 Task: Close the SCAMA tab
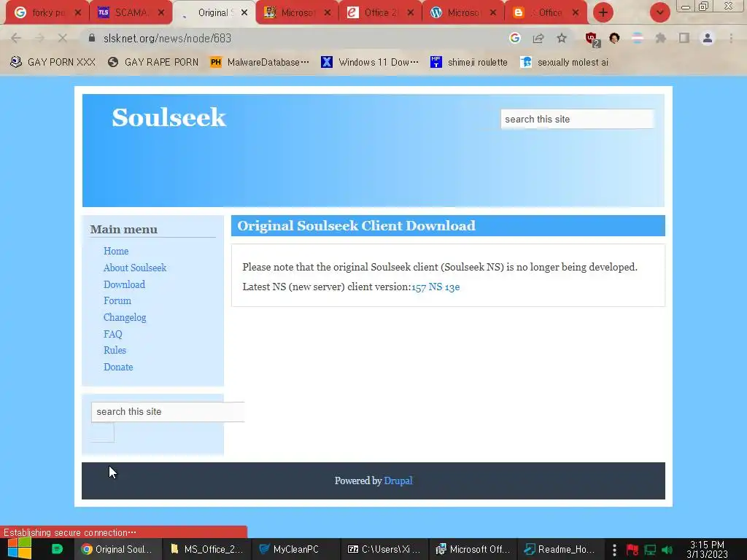pos(161,12)
